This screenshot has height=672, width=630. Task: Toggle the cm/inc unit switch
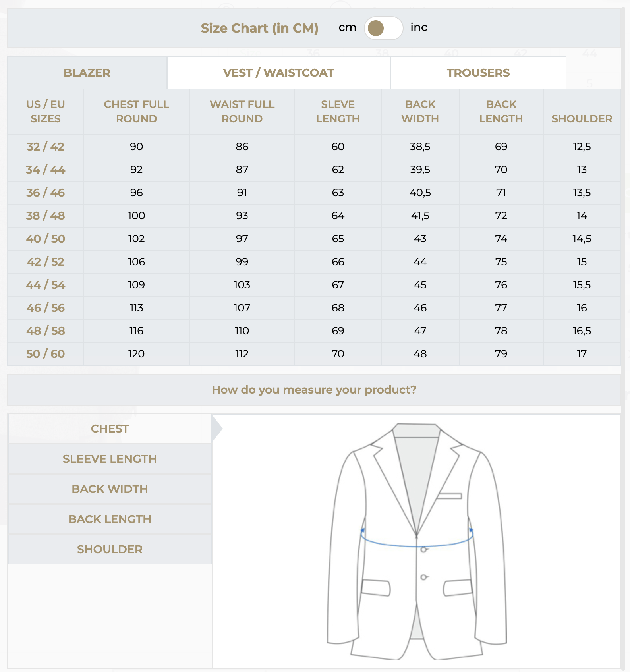coord(384,28)
